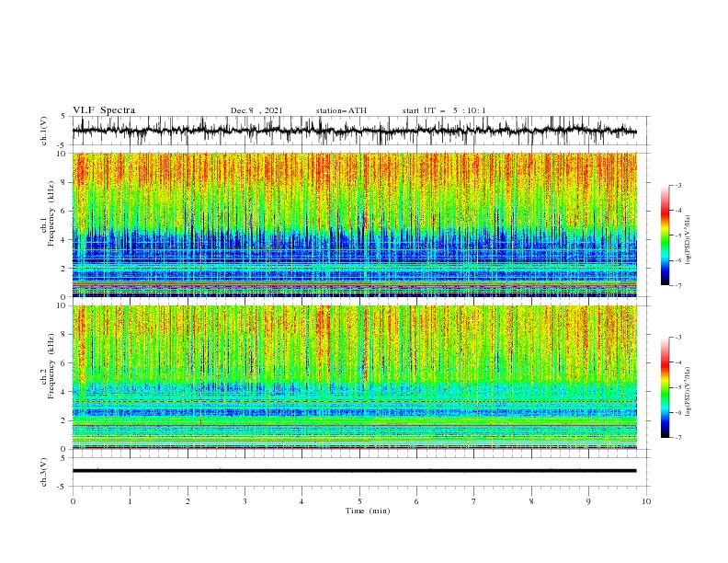Click the ch.3 flat black waveform trace
728x563 pixels.
coord(354,471)
